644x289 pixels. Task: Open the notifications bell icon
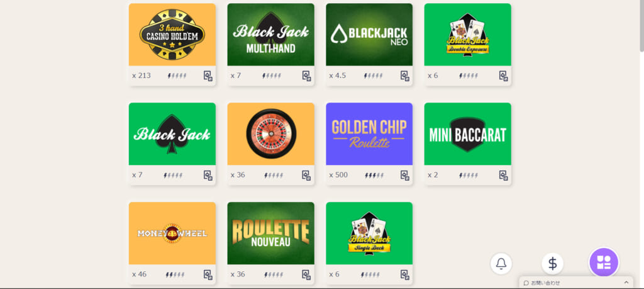coord(501,264)
